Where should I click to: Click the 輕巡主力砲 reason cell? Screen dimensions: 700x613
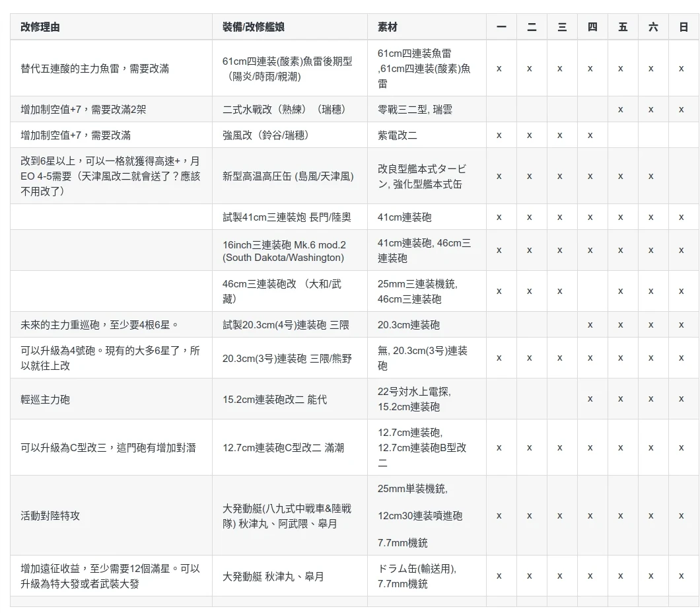46,400
